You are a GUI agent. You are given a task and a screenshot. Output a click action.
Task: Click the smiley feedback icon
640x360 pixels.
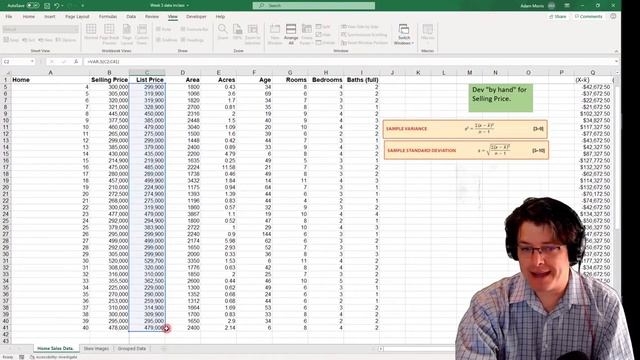click(x=613, y=16)
